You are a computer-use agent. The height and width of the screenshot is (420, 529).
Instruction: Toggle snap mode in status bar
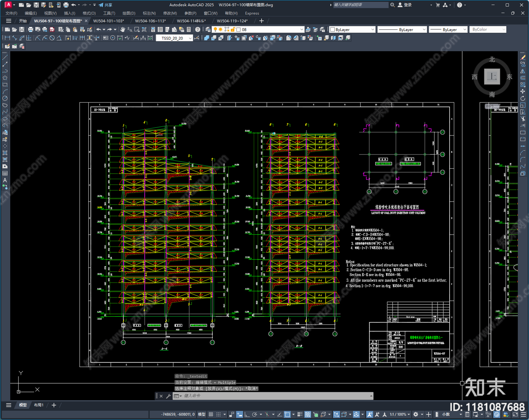[218, 414]
